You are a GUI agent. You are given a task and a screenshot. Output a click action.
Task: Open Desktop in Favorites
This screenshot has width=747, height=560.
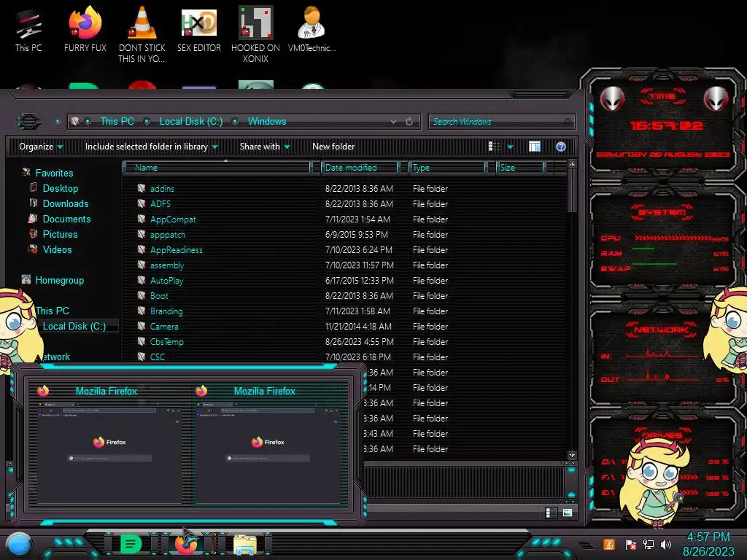[60, 188]
